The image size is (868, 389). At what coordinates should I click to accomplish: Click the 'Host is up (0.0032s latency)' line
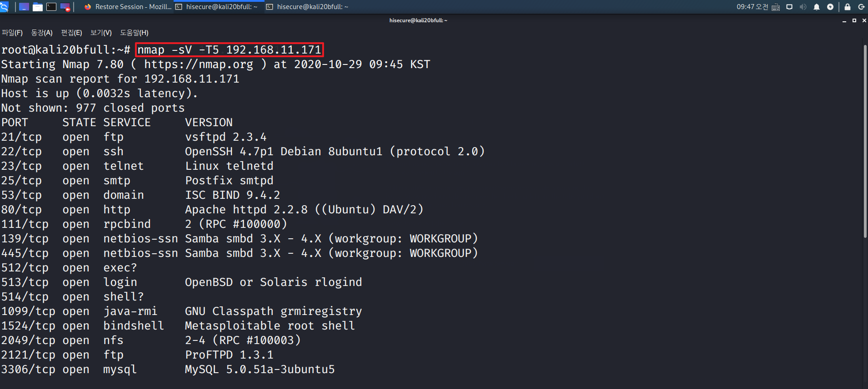point(100,94)
